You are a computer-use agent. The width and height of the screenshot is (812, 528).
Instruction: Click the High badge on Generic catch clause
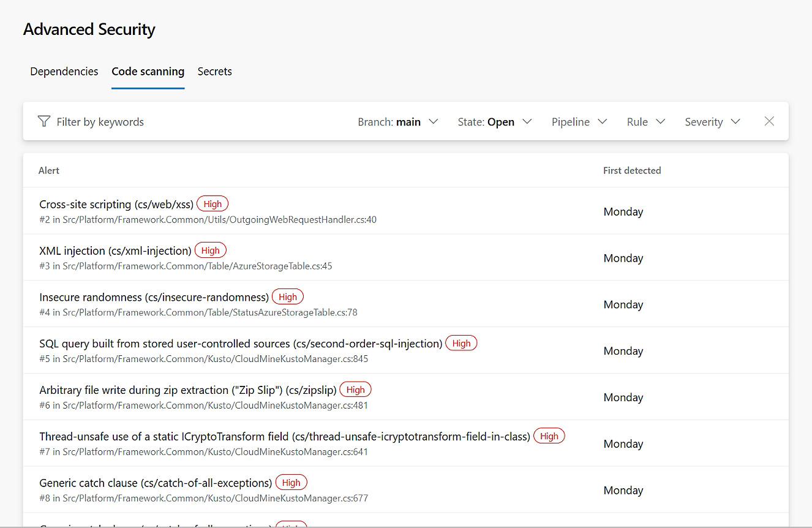[x=291, y=482]
